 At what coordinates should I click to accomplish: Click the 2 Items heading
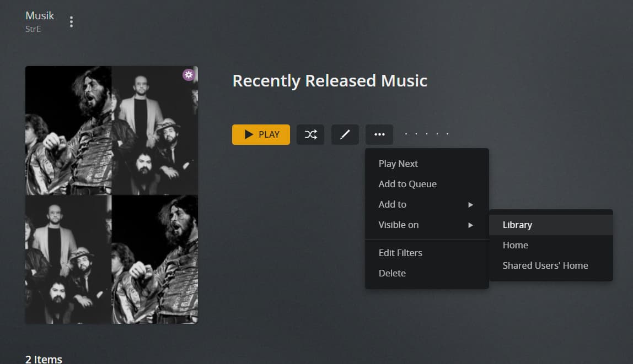point(44,358)
